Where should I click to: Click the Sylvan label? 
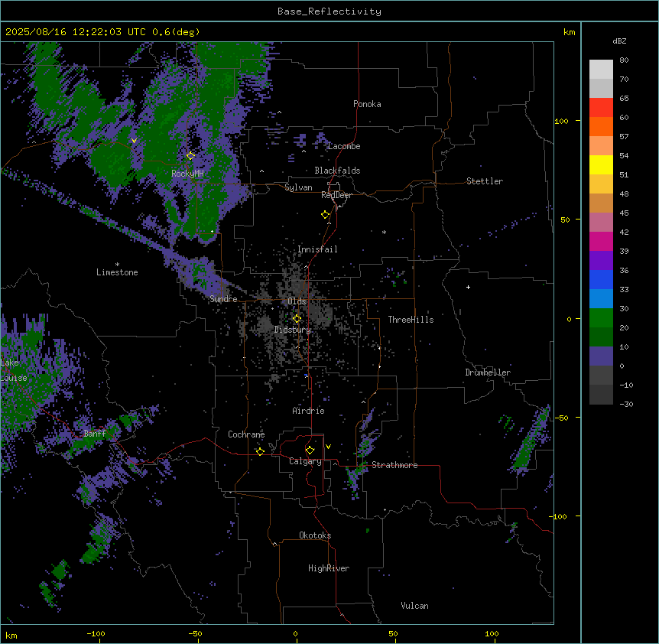tap(298, 187)
